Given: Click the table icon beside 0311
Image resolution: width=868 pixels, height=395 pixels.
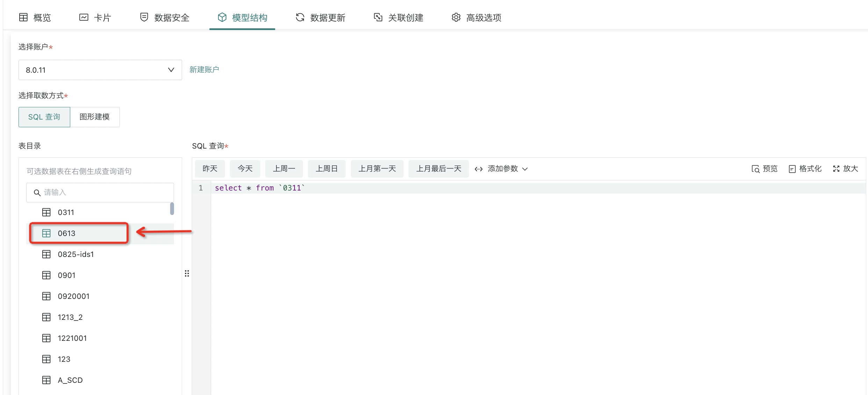Looking at the screenshot, I should click(46, 212).
